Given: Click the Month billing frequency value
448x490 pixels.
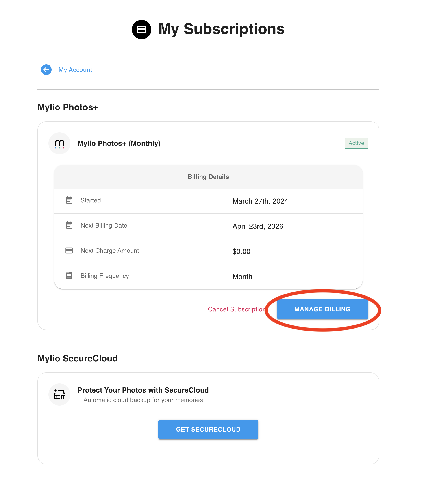Looking at the screenshot, I should [x=242, y=277].
